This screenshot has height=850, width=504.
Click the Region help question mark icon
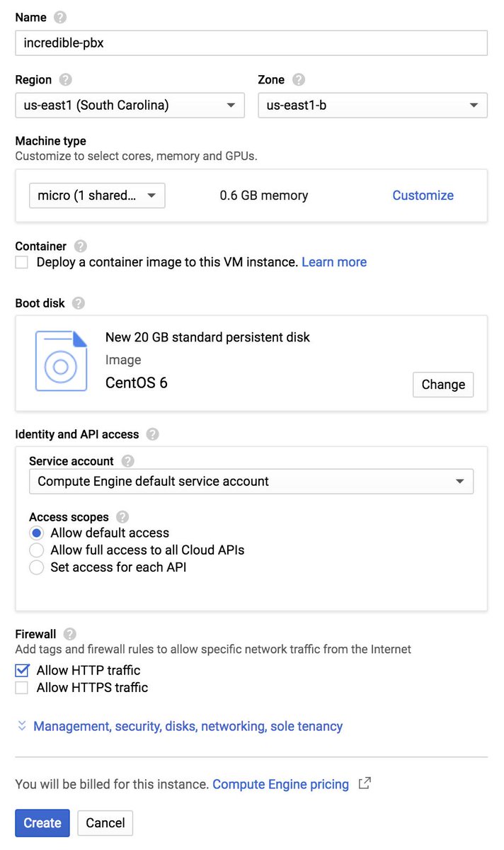pos(65,79)
